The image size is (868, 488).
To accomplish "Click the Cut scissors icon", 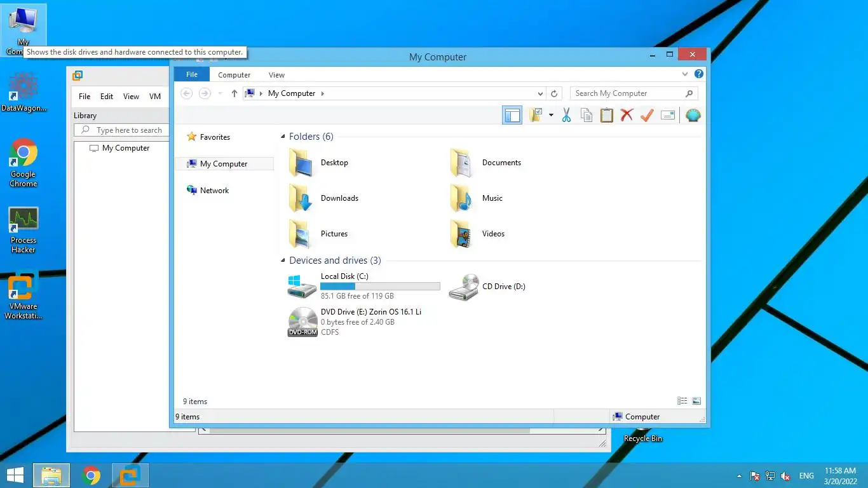I will click(x=566, y=115).
